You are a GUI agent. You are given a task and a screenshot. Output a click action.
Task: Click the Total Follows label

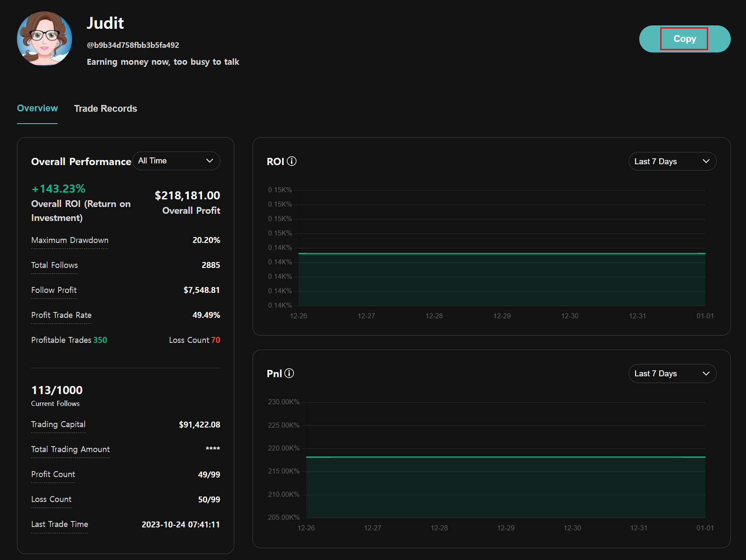55,265
